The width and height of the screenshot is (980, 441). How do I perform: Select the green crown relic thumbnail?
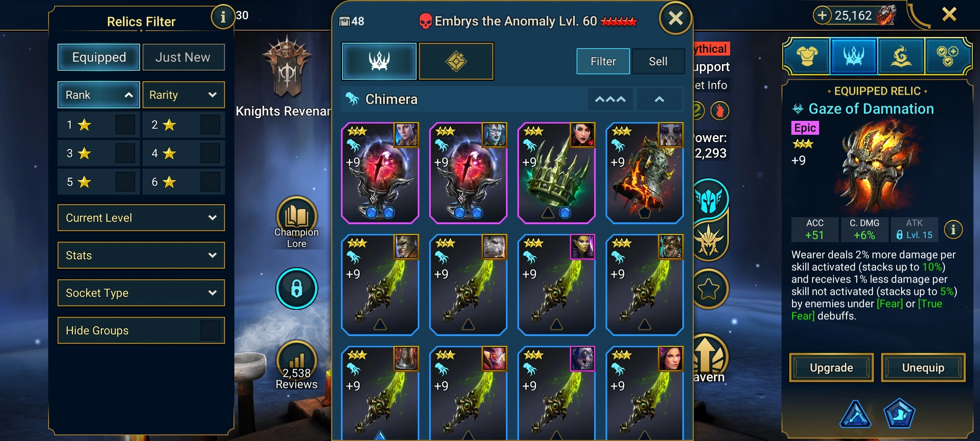tap(556, 173)
